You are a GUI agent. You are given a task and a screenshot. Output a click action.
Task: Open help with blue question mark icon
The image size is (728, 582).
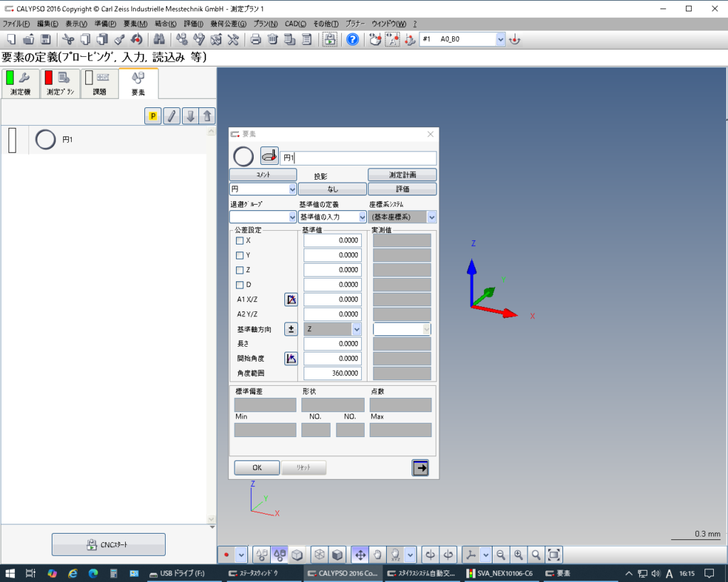tap(352, 39)
